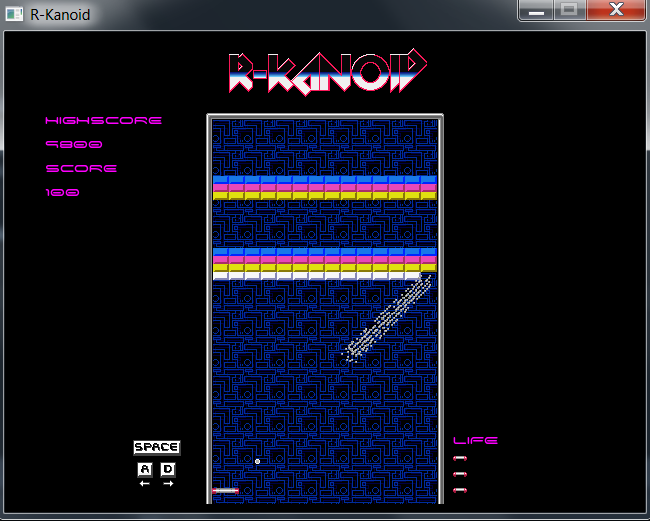Click the left arrow under the A key

[144, 484]
